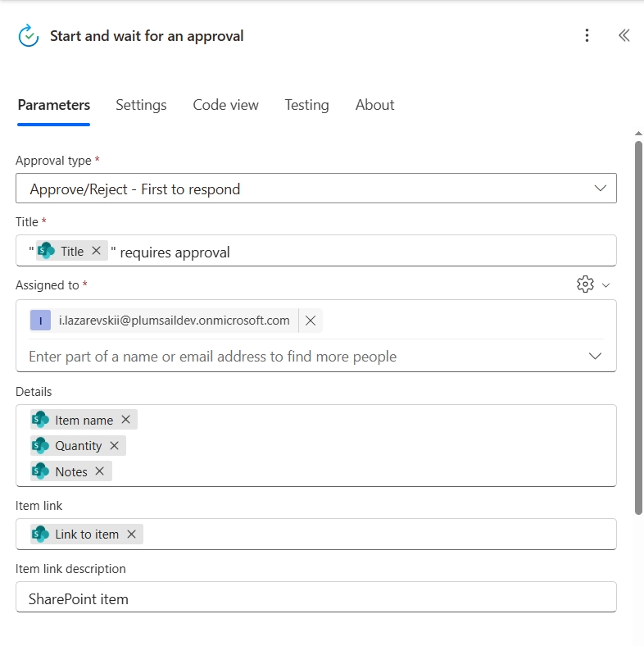
Task: Click the approval action icon in header
Action: click(x=29, y=35)
